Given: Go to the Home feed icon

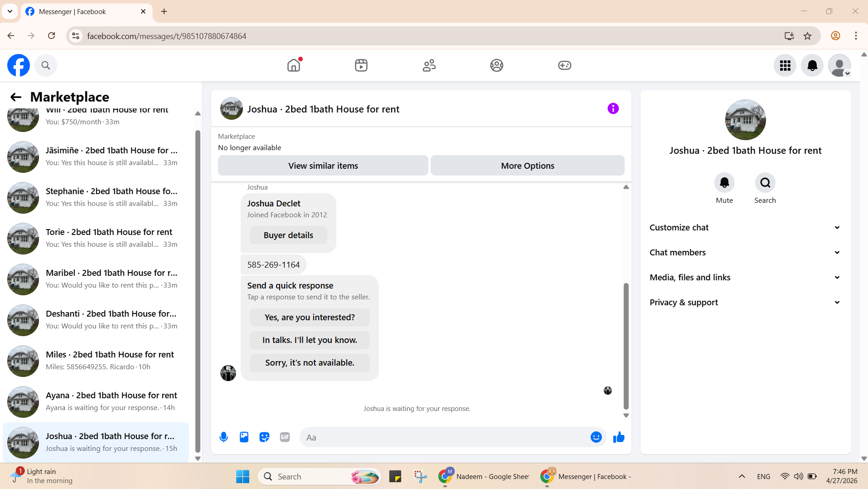Looking at the screenshot, I should (294, 65).
